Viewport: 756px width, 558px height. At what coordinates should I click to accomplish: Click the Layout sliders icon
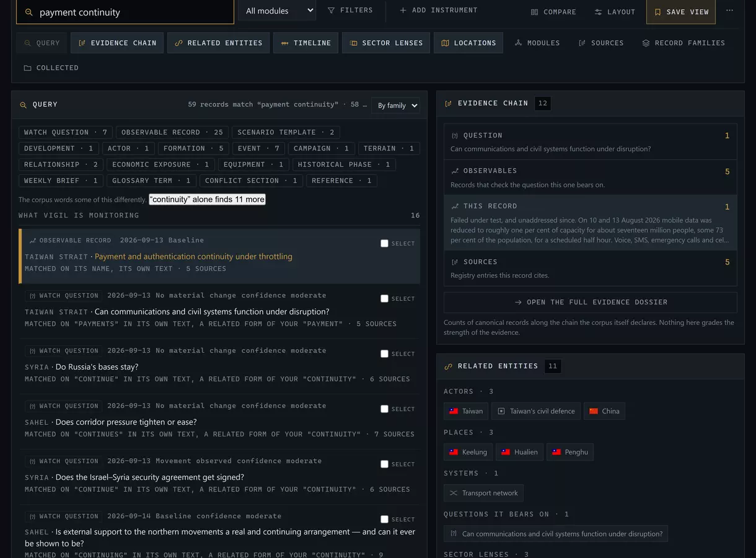pos(598,12)
